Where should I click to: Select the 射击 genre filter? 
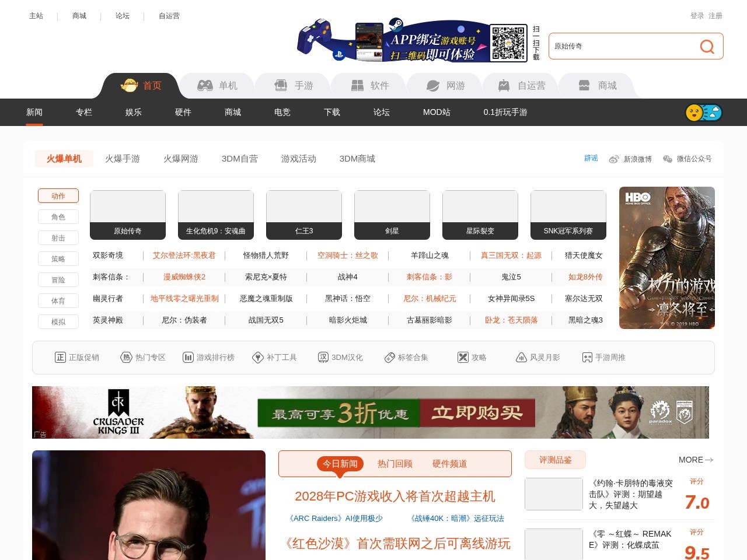[x=58, y=238]
